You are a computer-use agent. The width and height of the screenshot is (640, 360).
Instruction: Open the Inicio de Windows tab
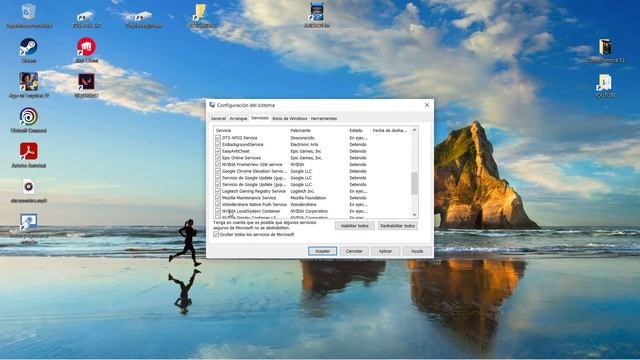click(x=289, y=118)
